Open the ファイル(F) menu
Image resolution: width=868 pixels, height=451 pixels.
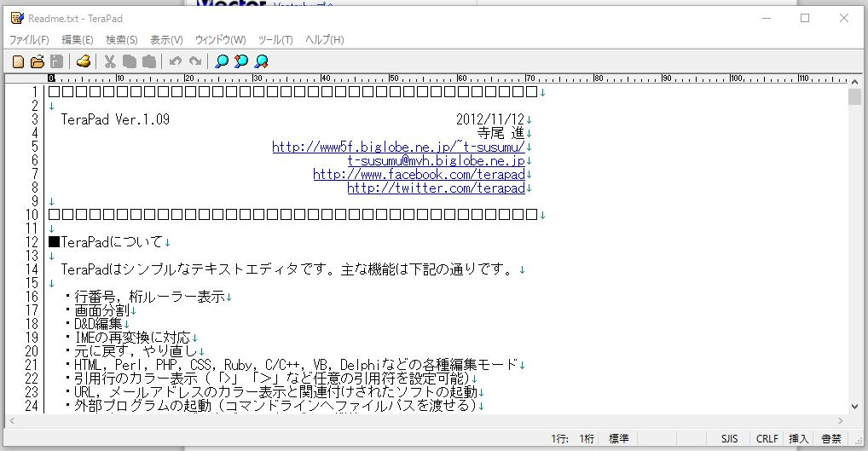[29, 40]
